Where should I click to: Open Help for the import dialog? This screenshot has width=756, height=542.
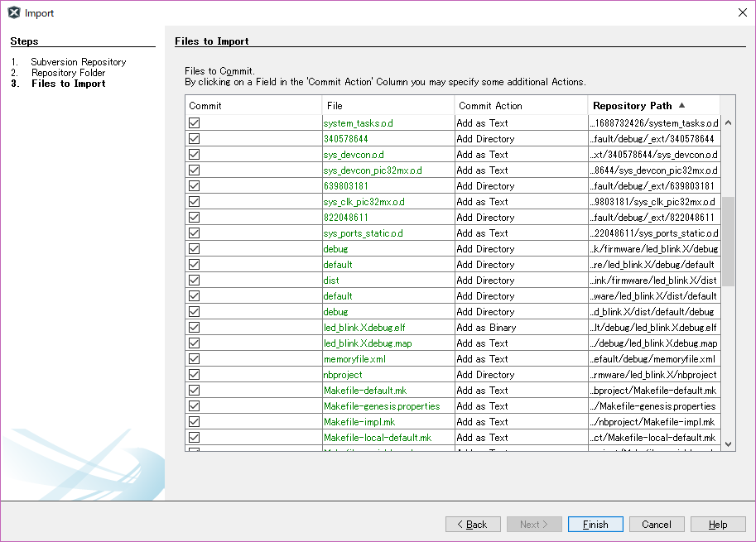[718, 525]
